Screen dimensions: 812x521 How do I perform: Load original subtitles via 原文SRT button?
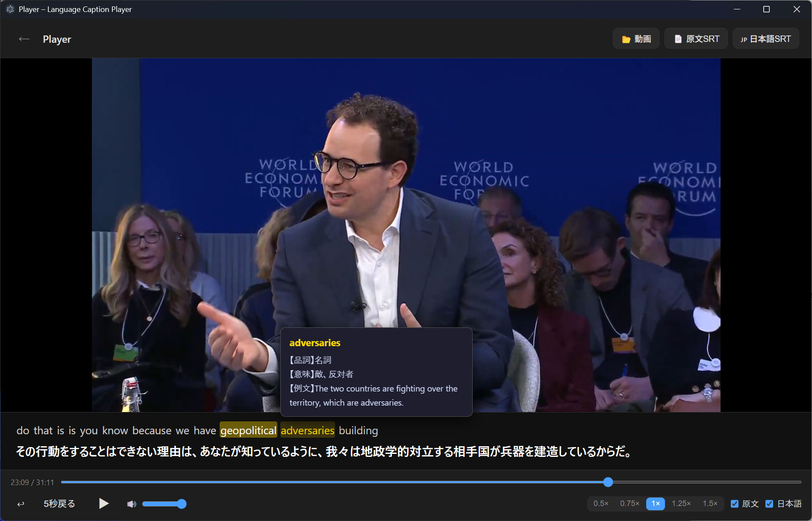click(696, 39)
